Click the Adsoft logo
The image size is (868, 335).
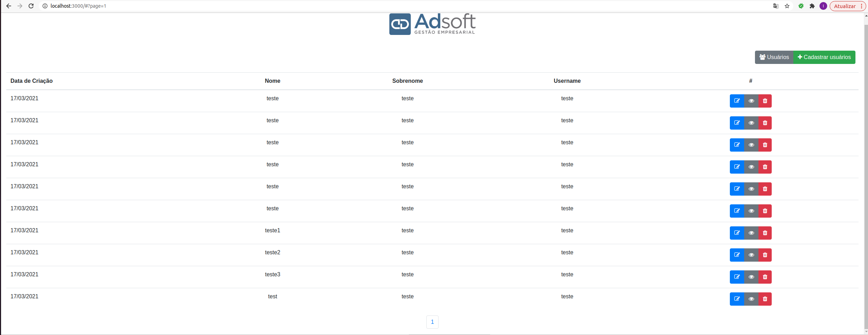point(432,24)
